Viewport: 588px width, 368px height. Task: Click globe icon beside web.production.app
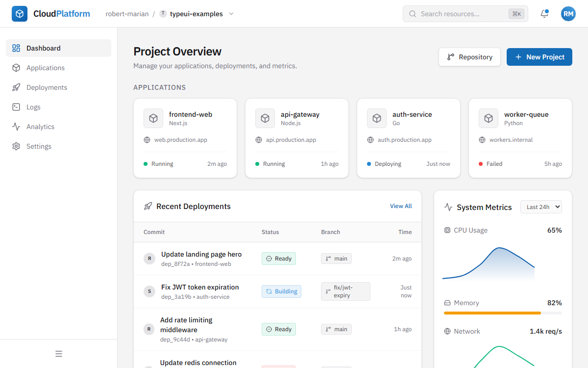click(x=147, y=140)
